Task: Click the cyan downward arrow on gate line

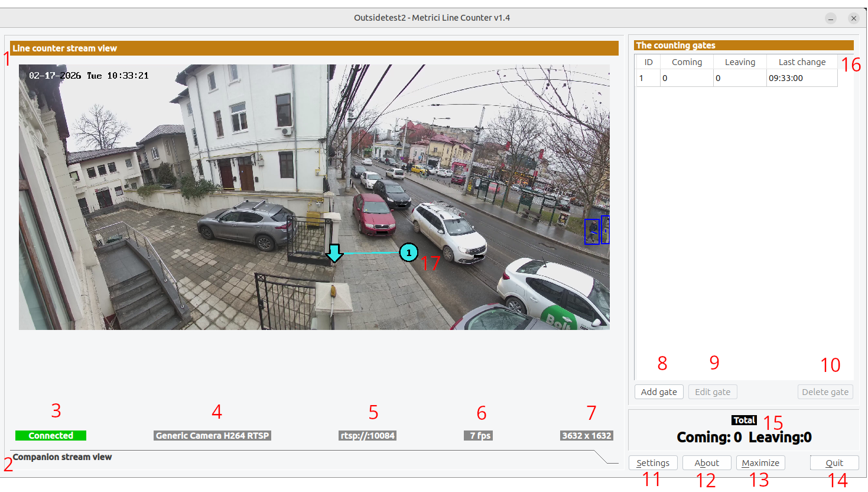Action: tap(334, 253)
